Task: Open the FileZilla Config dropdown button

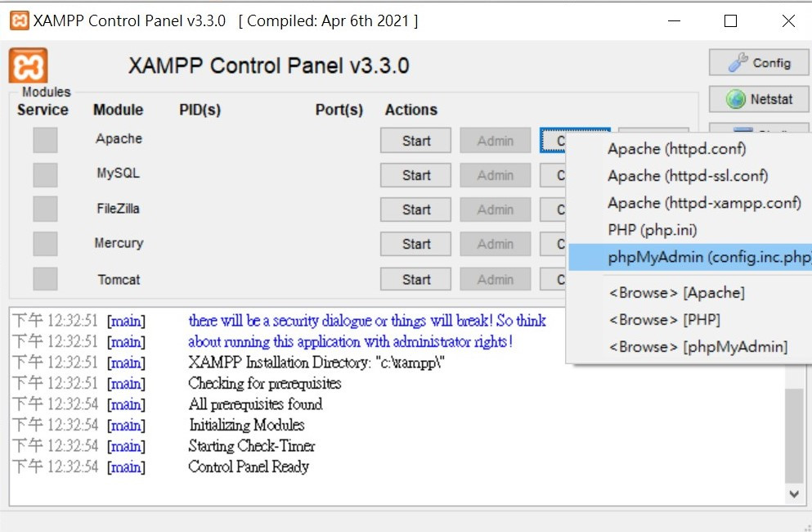Action: (x=553, y=210)
